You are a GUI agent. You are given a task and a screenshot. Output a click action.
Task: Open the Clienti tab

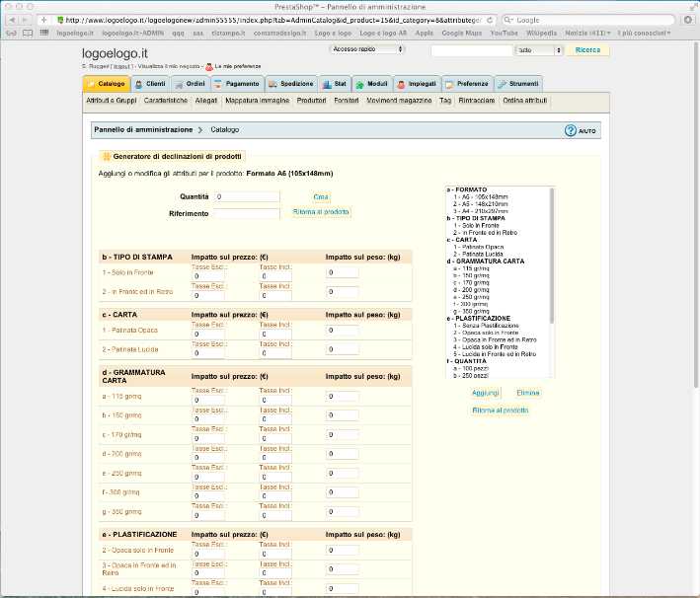[x=150, y=84]
